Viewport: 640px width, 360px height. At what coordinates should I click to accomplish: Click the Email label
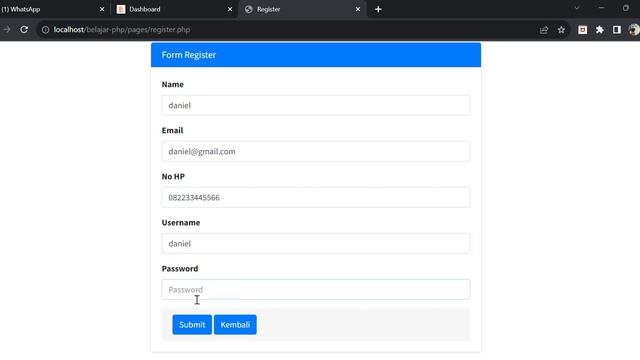172,130
